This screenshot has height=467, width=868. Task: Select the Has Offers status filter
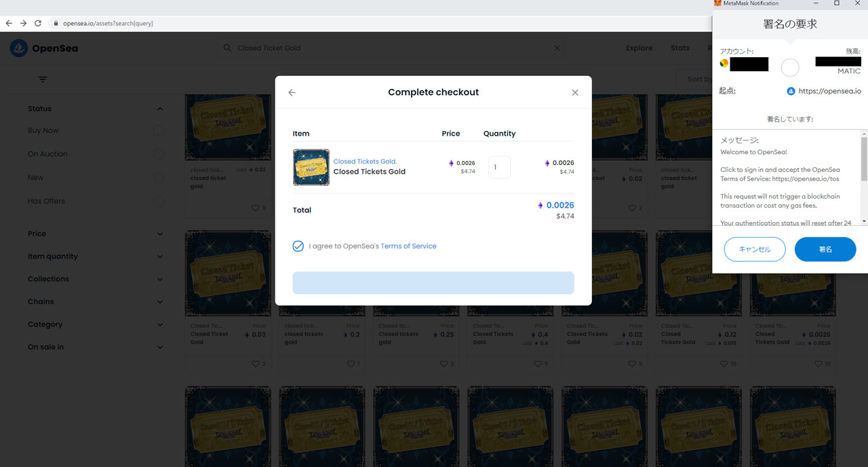159,201
